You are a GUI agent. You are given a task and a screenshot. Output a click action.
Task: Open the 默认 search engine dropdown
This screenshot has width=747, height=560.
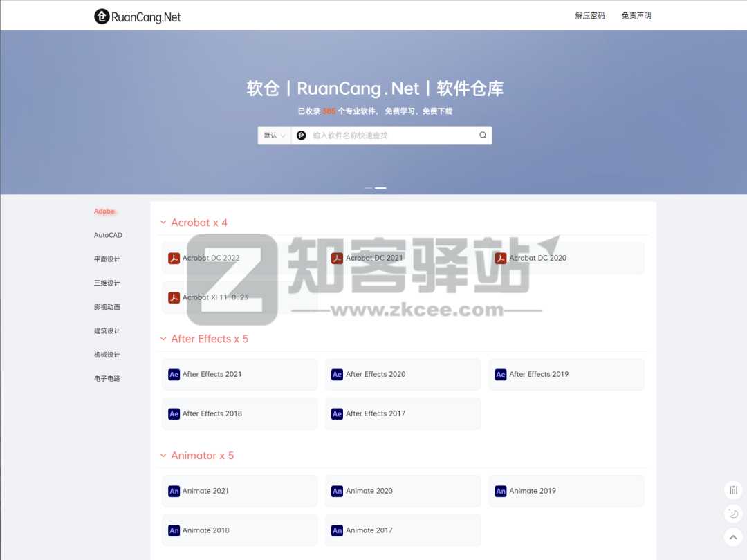click(275, 136)
